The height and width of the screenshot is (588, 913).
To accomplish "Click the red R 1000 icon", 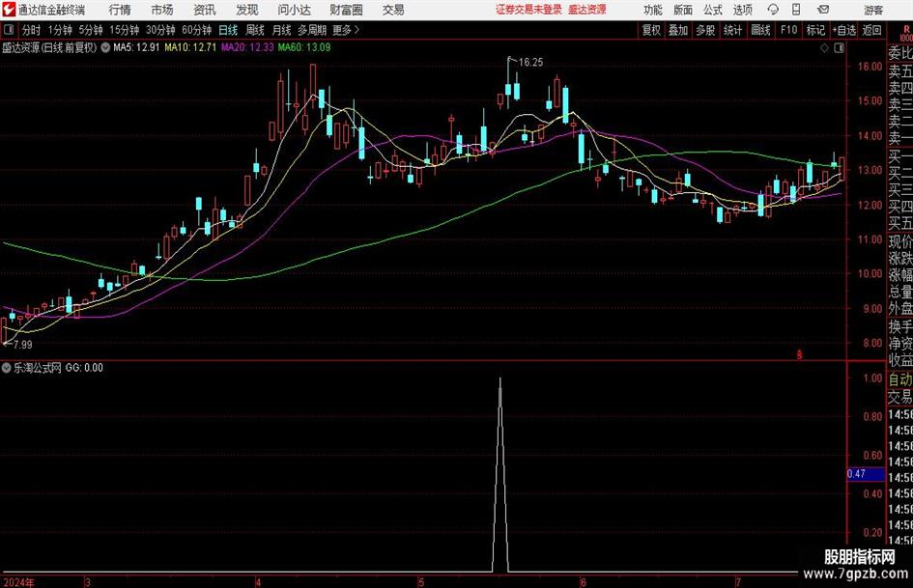I will [906, 33].
